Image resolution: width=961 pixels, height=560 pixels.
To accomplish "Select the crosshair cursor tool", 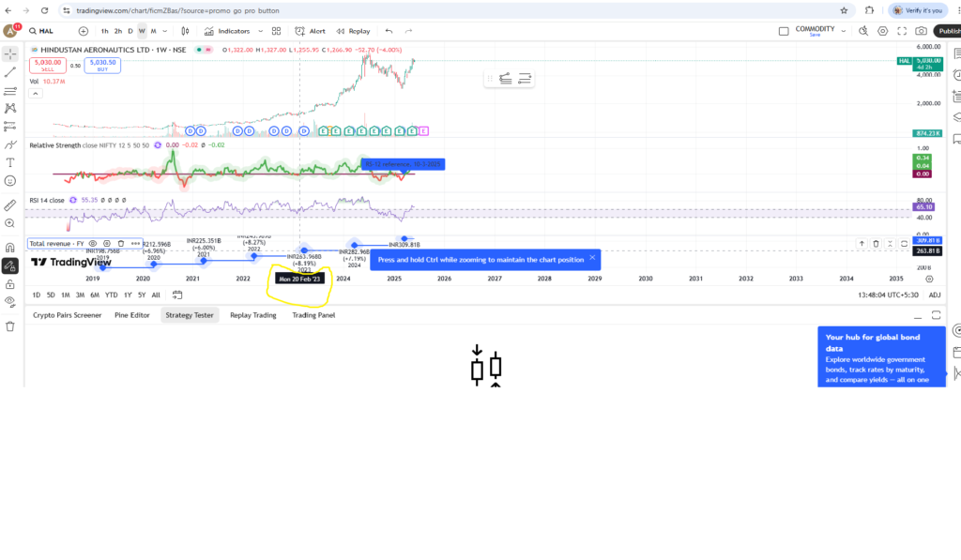I will (9, 53).
